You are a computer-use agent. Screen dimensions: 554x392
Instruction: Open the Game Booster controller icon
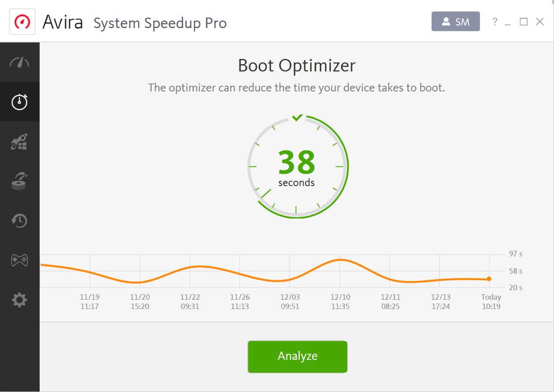[x=19, y=260]
